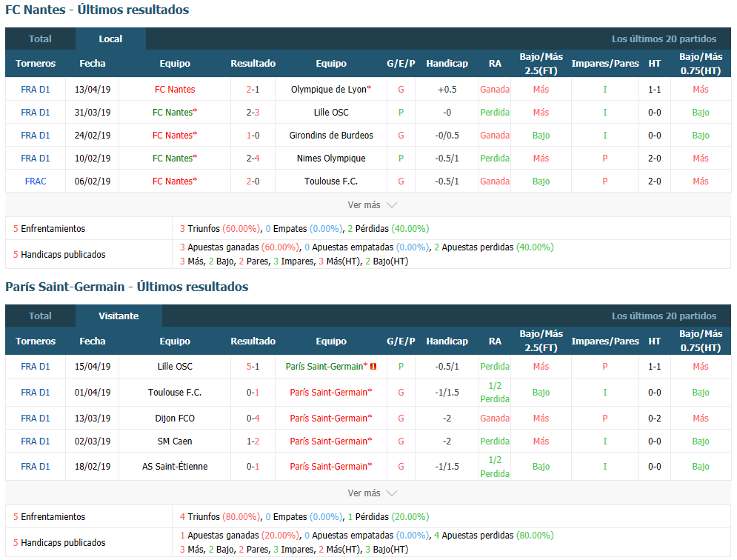Click the 2-1 result against Olympique de Lyon

253,90
